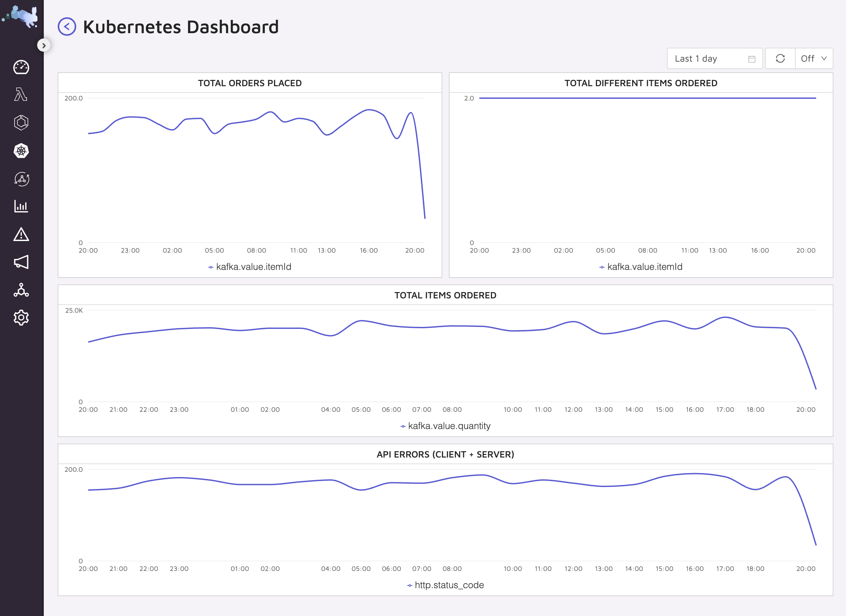Click the API Errors (Client + Server) title
Screen dimensions: 846x616
pos(446,455)
